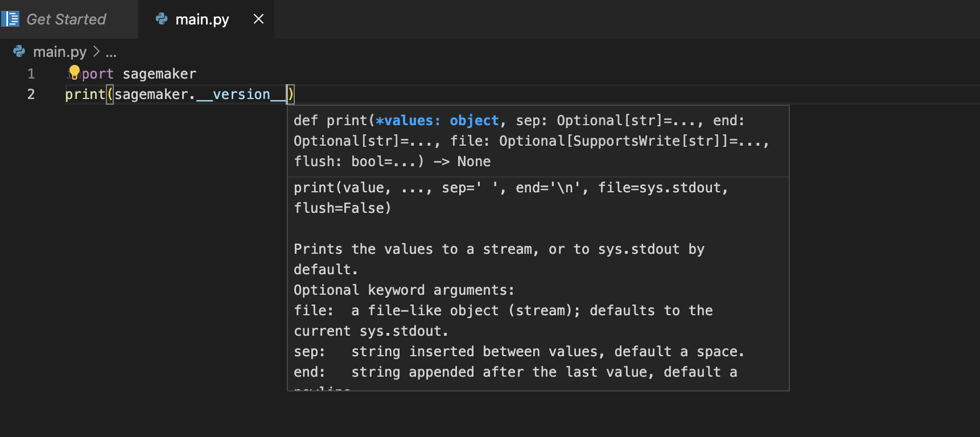Click the 'sep:' argument description line

[x=519, y=352]
